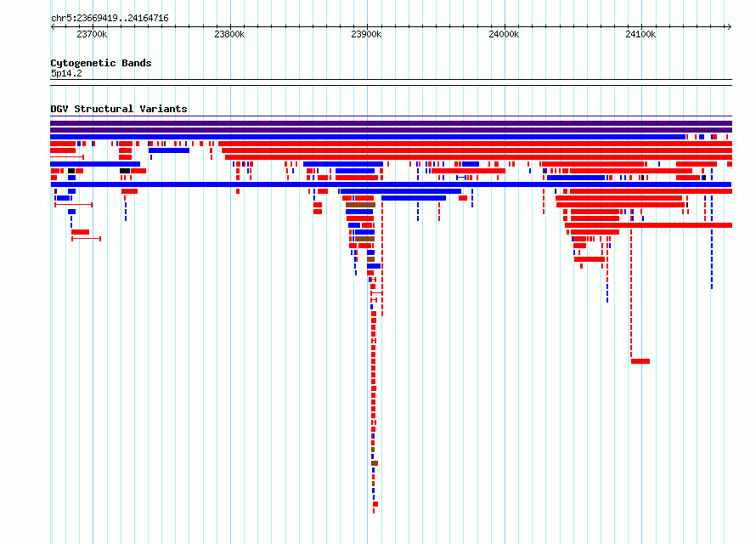The width and height of the screenshot is (756, 544).
Task: Select the blue variant between 23700k and 23800k
Action: (169, 150)
